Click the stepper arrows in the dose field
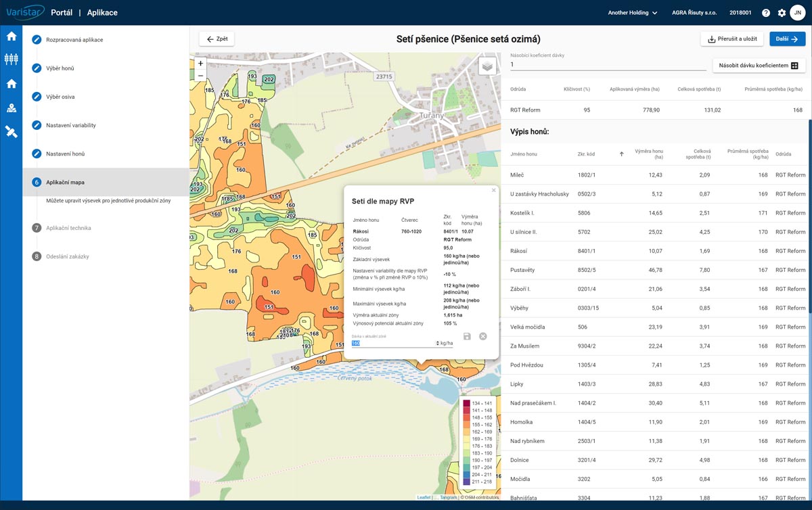Image resolution: width=812 pixels, height=510 pixels. [x=437, y=343]
